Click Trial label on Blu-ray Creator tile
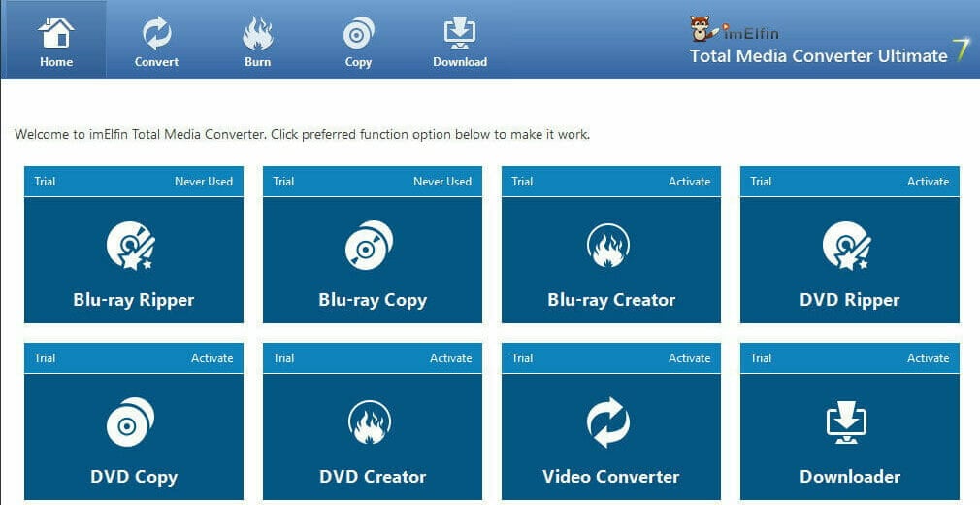The width and height of the screenshot is (980, 505). click(x=522, y=182)
